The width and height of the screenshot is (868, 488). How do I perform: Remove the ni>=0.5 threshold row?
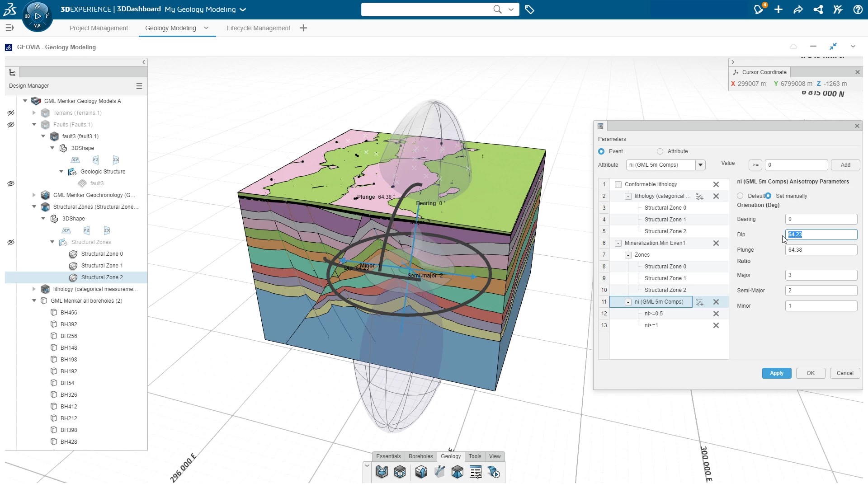coord(716,314)
